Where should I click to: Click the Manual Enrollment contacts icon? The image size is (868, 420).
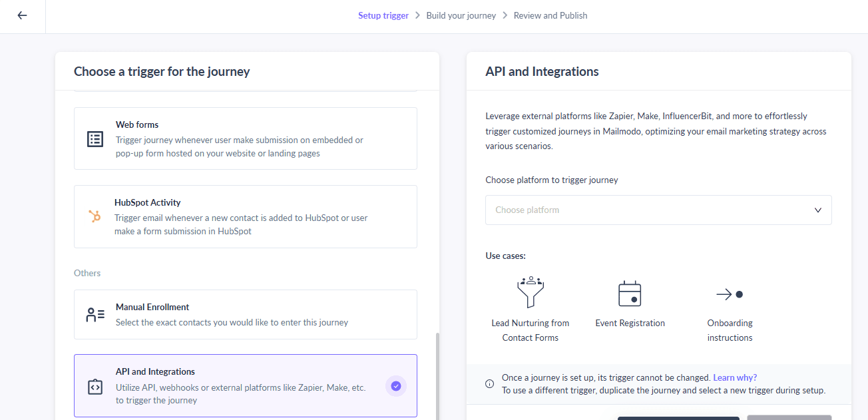[95, 314]
